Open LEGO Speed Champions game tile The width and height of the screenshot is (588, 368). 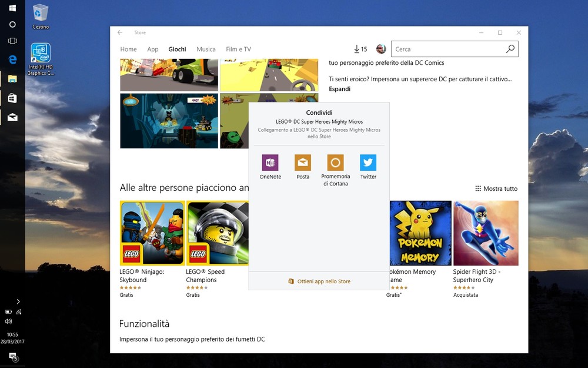217,233
